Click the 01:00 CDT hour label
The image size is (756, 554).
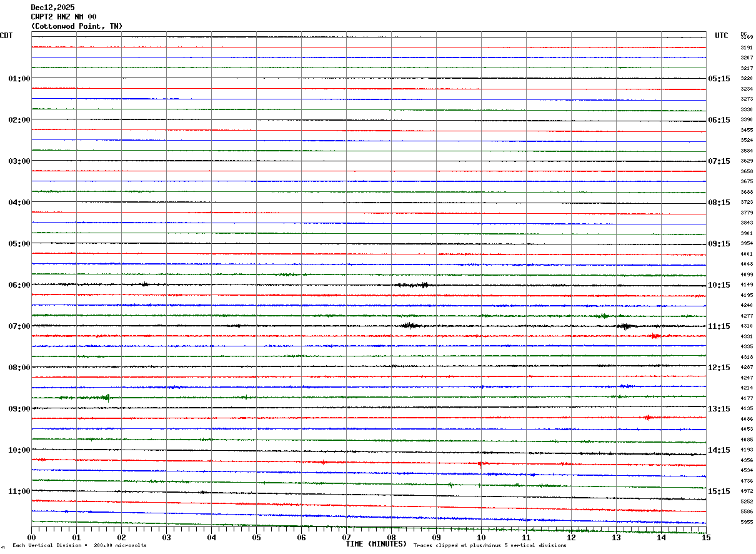(19, 79)
